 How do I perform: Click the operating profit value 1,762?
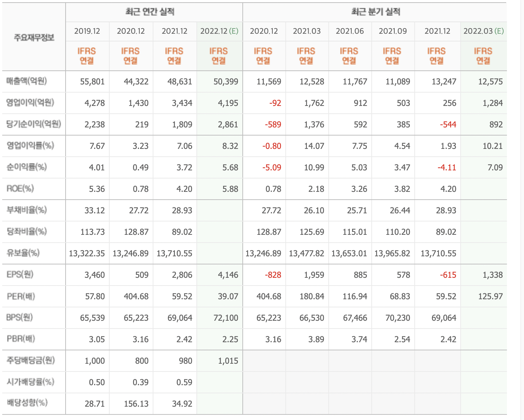click(x=314, y=103)
